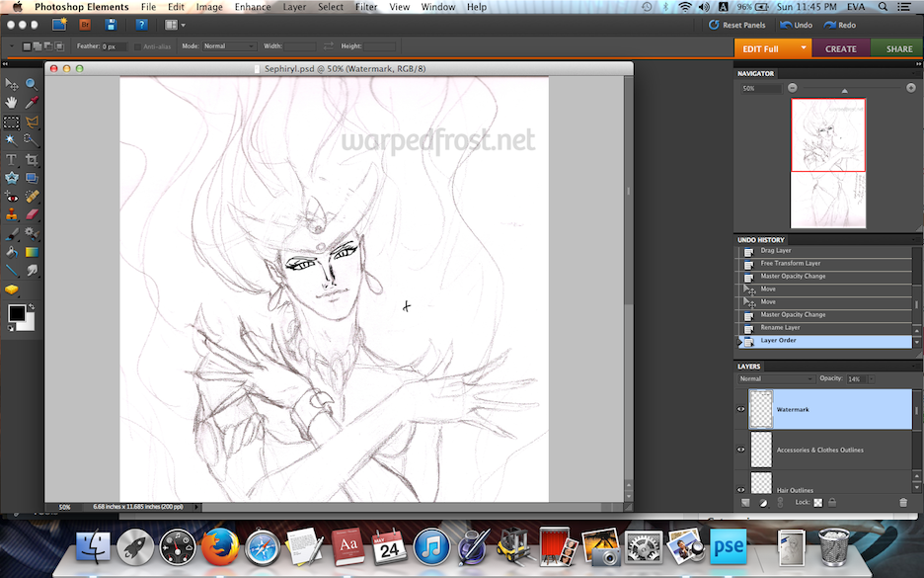This screenshot has width=924, height=578.
Task: Open the Enhance menu
Action: (253, 7)
